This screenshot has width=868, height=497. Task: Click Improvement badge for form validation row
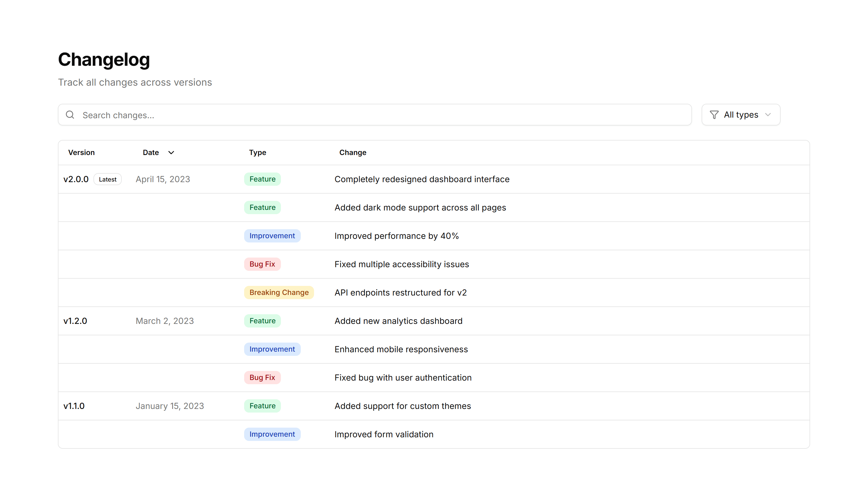pyautogui.click(x=272, y=434)
